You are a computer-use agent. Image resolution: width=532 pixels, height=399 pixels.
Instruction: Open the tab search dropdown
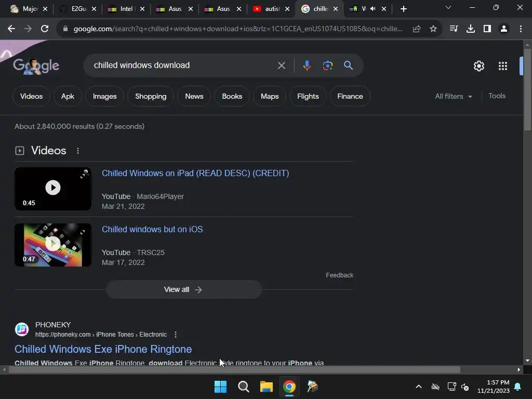[448, 7]
